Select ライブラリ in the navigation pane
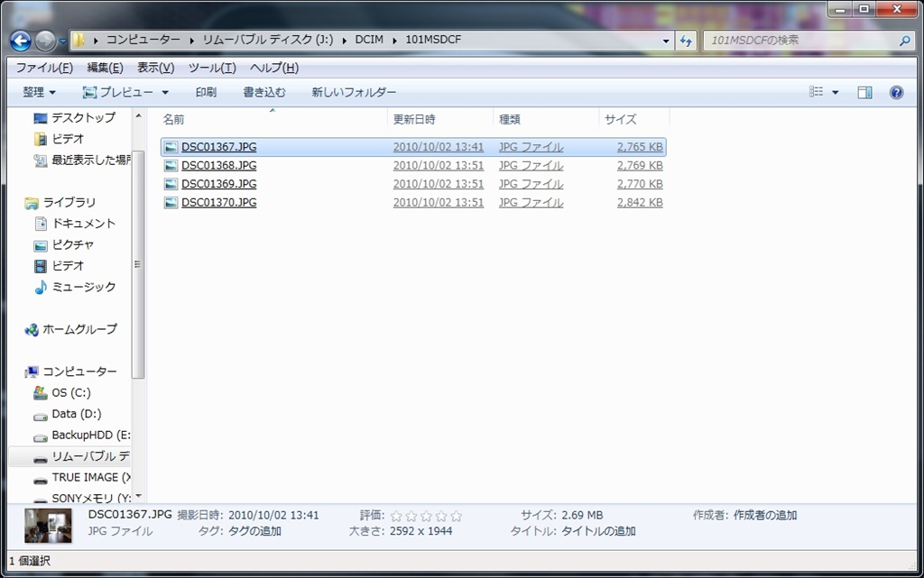Viewport: 924px width, 578px height. [69, 203]
